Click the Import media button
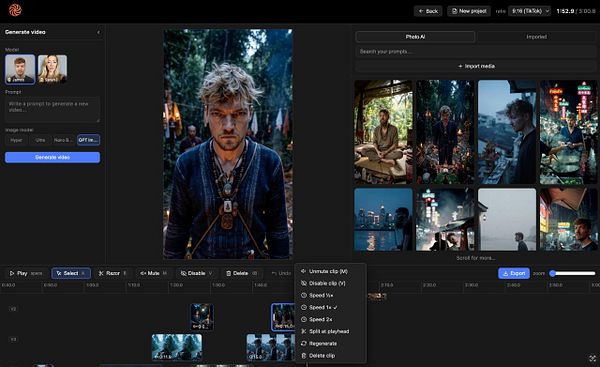 (x=476, y=66)
